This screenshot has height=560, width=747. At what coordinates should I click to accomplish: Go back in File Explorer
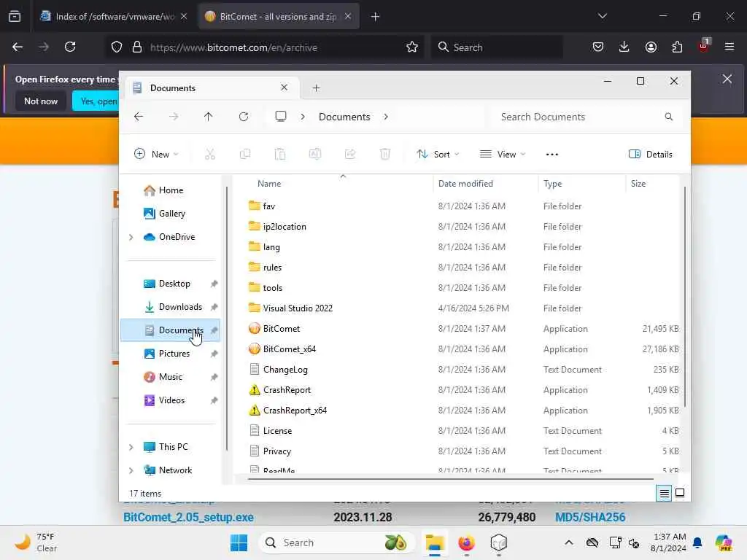(139, 117)
